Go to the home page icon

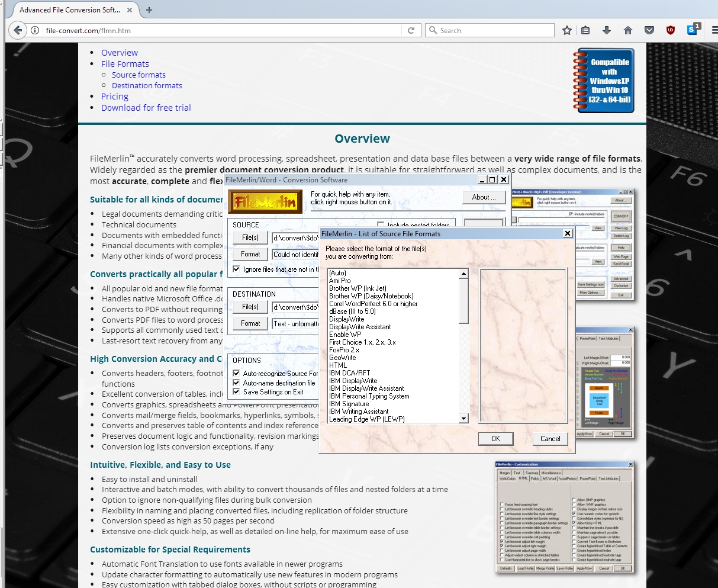coord(628,30)
